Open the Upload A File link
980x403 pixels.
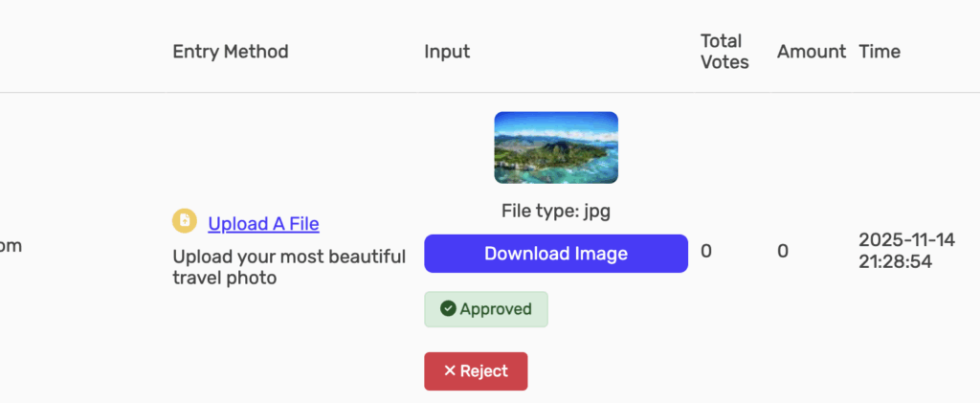(x=263, y=224)
